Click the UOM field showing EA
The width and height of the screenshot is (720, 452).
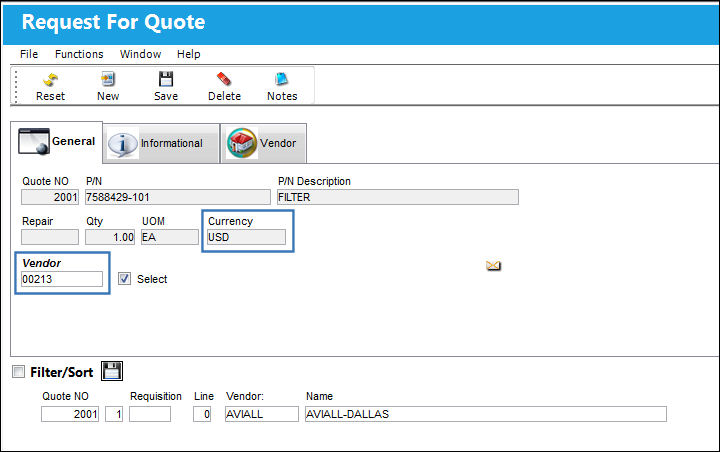point(170,237)
